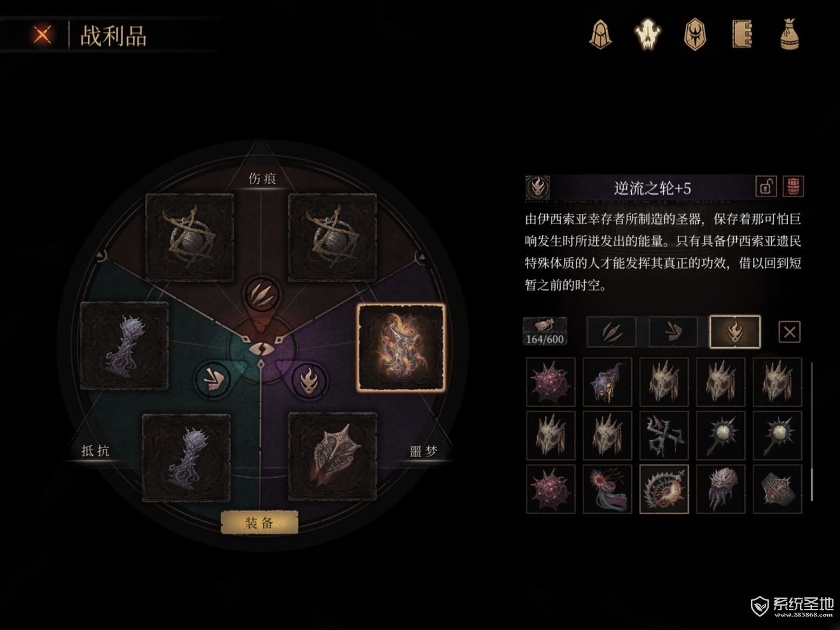Select the fiery nightmare slot in wheel
This screenshot has width=840, height=630.
[x=401, y=347]
